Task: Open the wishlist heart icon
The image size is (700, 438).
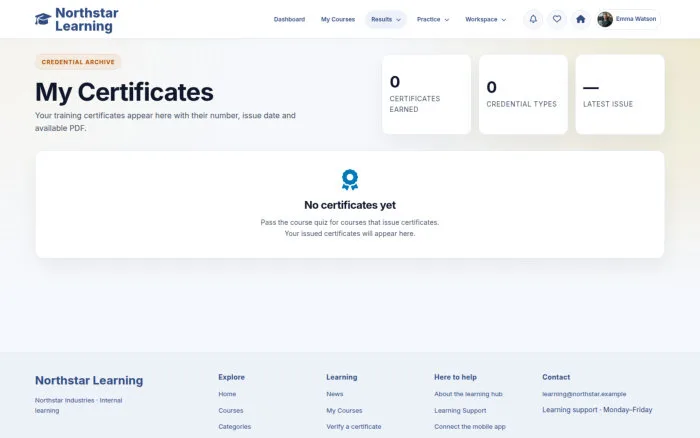Action: pos(557,19)
